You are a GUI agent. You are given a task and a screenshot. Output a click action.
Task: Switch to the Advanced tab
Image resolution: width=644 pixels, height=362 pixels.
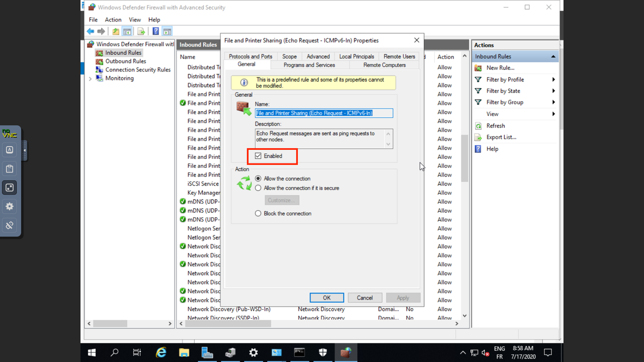click(318, 56)
